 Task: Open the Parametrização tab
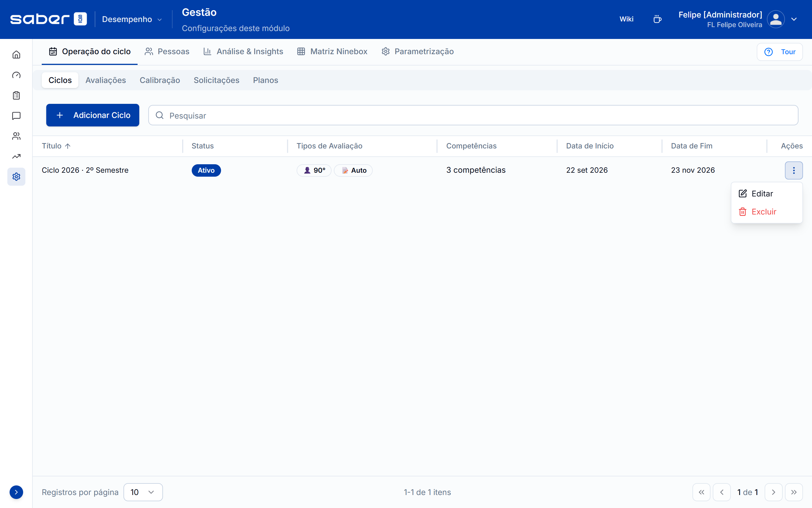pyautogui.click(x=417, y=51)
